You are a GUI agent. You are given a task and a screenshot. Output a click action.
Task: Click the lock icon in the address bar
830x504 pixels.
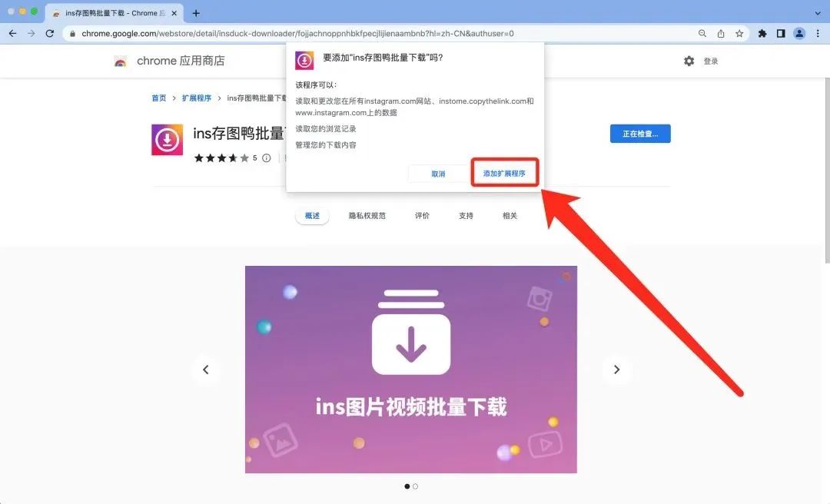(72, 33)
